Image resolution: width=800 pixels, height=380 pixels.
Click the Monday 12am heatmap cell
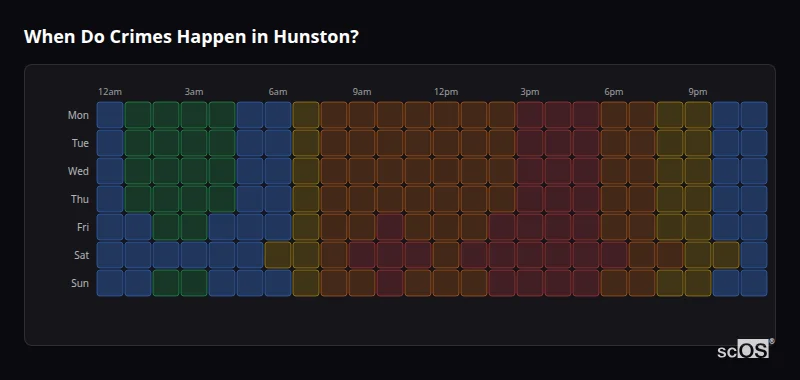pos(110,115)
